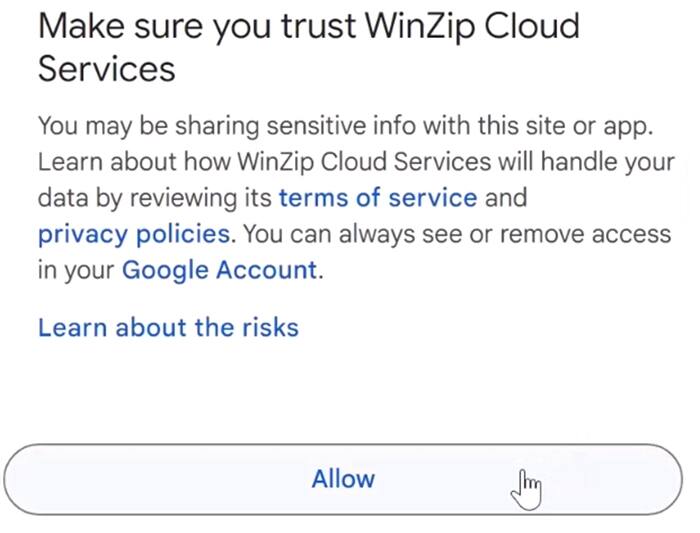Click Learn about the risks
Screen dimensions: 700x533
click(168, 327)
